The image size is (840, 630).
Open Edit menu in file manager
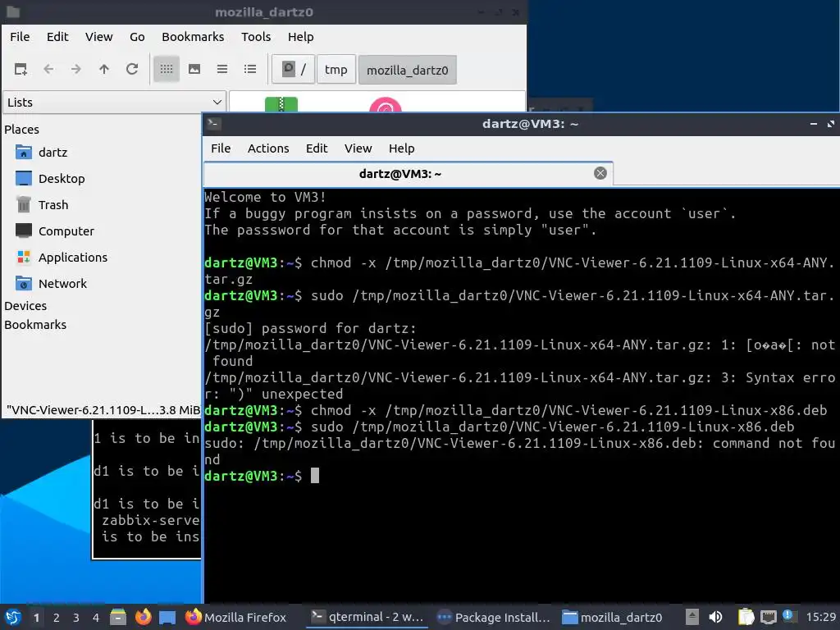[57, 37]
